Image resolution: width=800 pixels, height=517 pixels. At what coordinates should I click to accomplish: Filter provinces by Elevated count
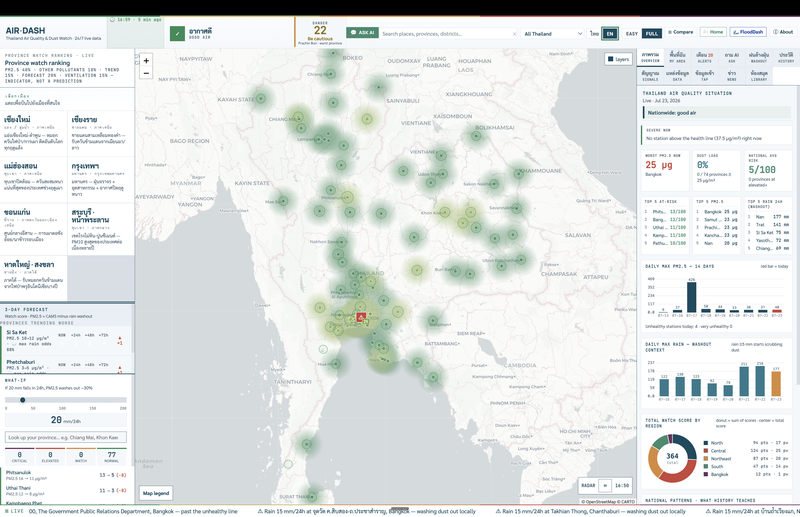[50, 456]
